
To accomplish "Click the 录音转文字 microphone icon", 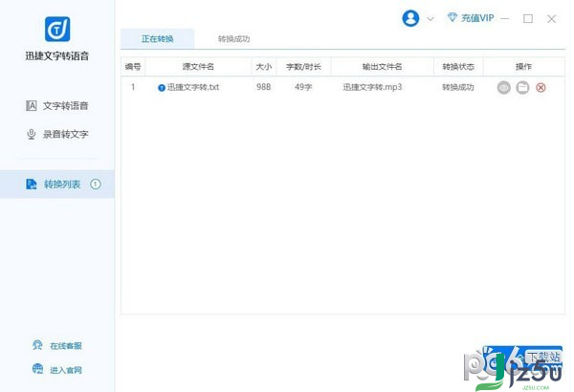I will 32,134.
